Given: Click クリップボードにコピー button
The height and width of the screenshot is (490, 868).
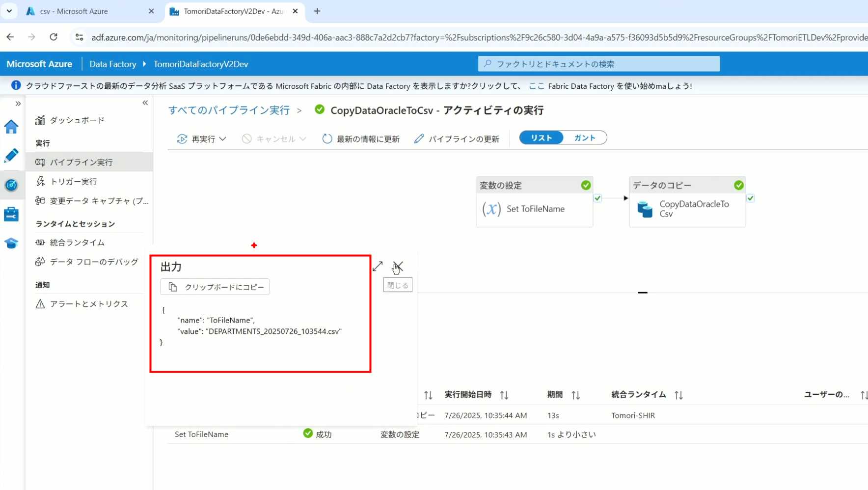Looking at the screenshot, I should click(215, 287).
